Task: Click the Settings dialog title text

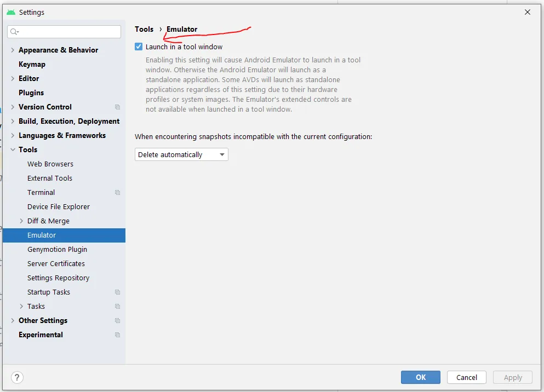Action: point(32,12)
